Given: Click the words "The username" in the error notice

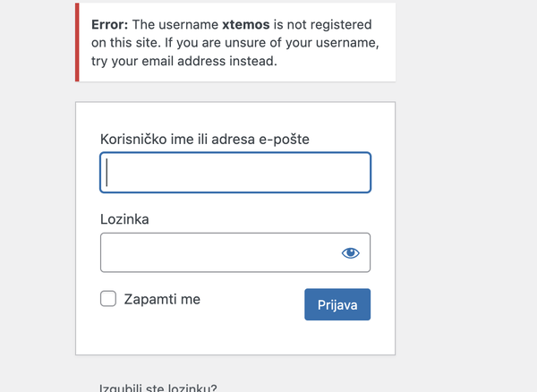Looking at the screenshot, I should pyautogui.click(x=175, y=25).
